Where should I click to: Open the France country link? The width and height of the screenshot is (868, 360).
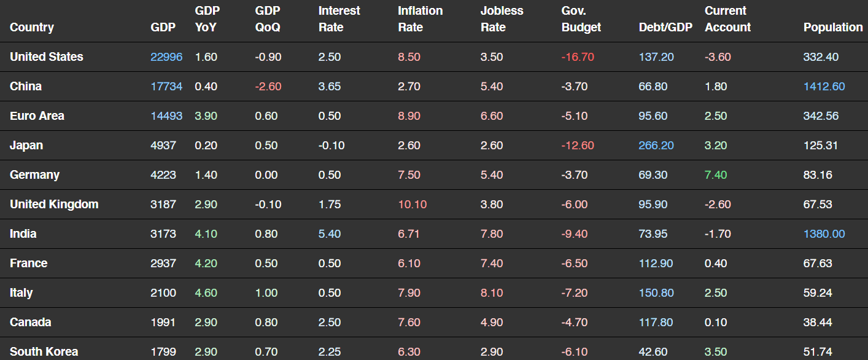click(x=28, y=263)
